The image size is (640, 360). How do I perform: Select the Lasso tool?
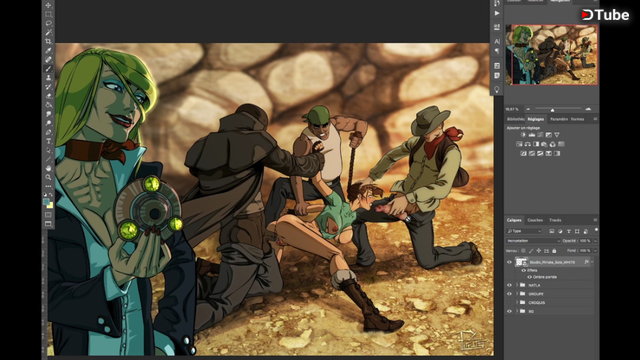point(49,23)
